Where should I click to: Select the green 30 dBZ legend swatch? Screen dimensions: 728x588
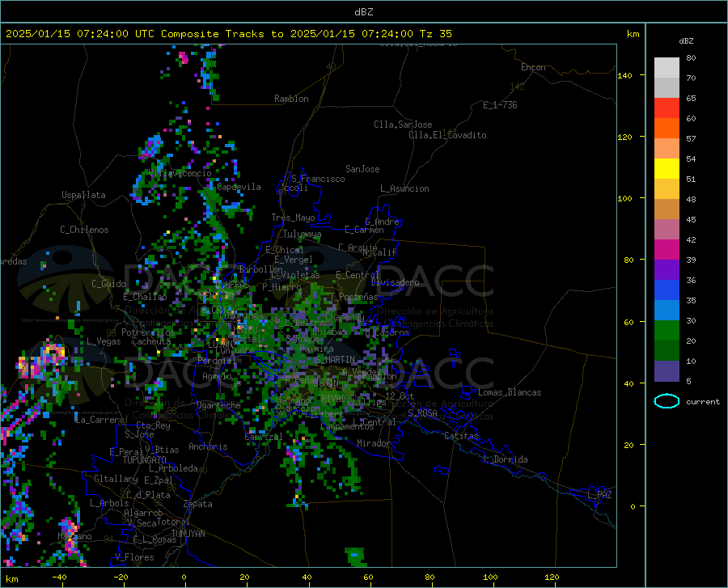point(667,331)
